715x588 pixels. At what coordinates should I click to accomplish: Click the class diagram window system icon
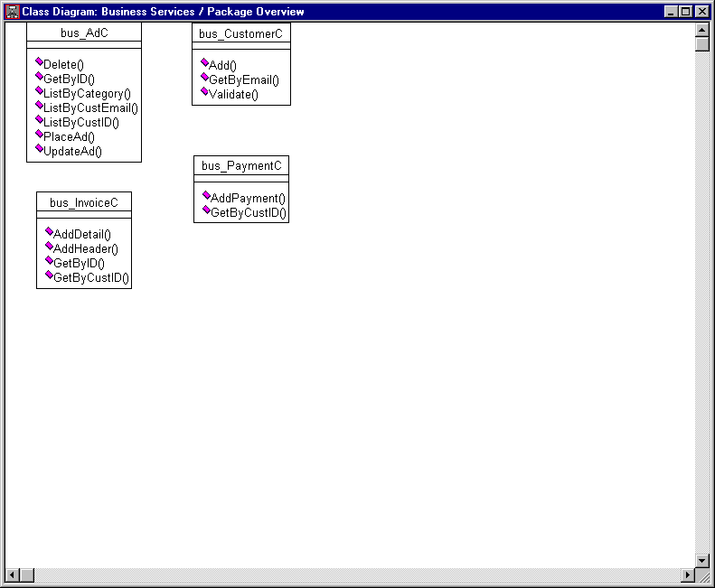coord(13,12)
